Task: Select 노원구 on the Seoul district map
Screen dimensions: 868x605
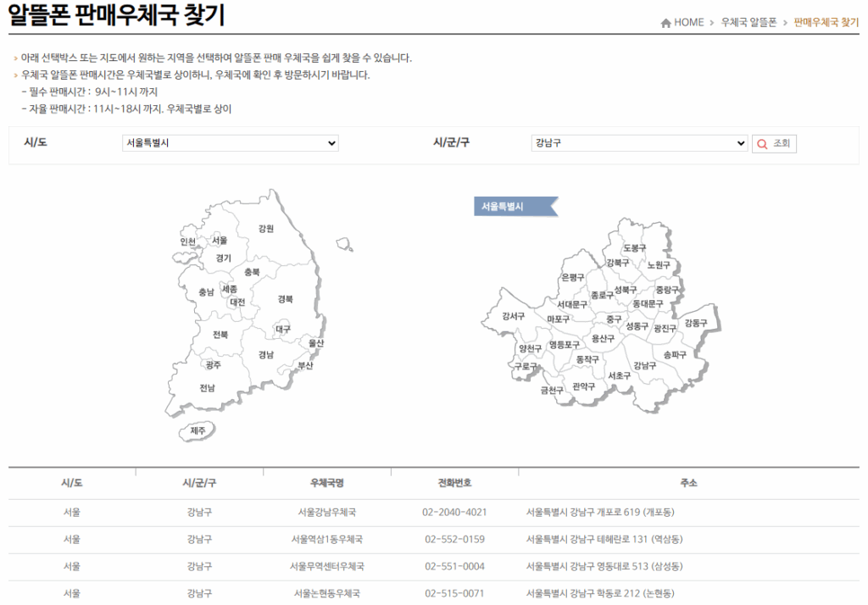Action: [x=657, y=265]
